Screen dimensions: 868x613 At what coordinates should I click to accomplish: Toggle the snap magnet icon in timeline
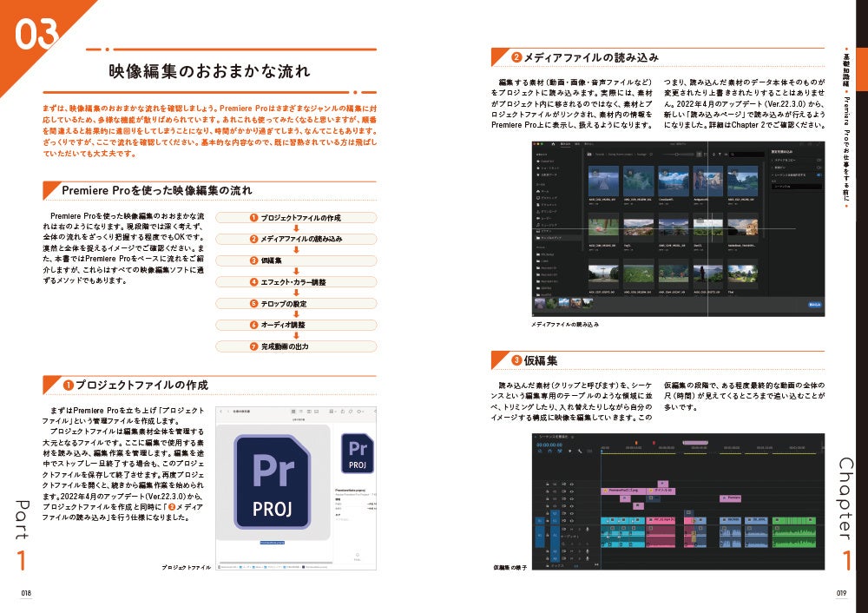[x=549, y=451]
